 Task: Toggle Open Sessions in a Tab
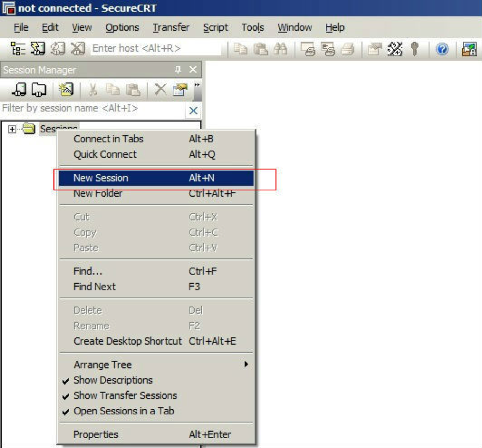124,411
